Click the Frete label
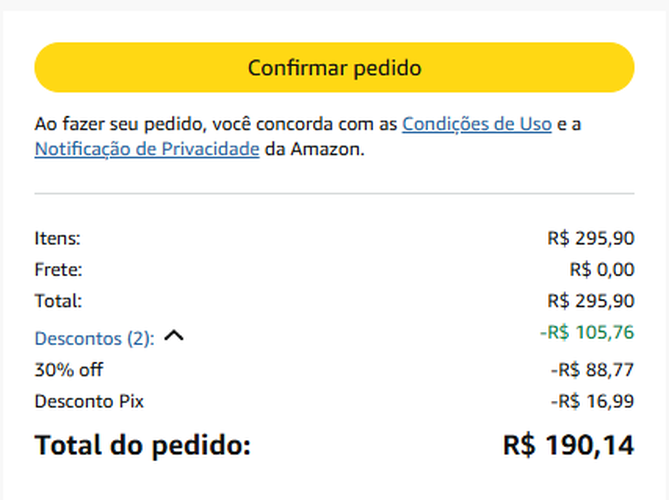Viewport: 669px width, 500px height. [58, 269]
